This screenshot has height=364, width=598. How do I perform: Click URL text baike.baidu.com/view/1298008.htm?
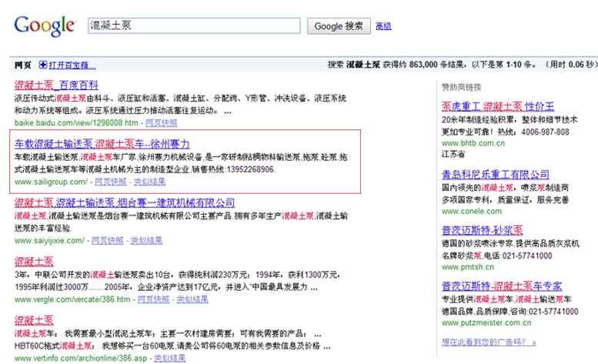[76, 122]
